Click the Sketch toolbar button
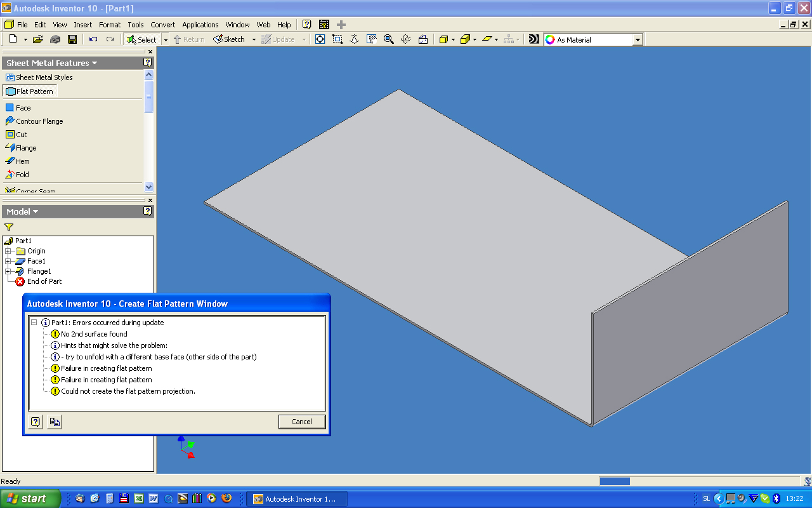The height and width of the screenshot is (508, 812). 230,39
